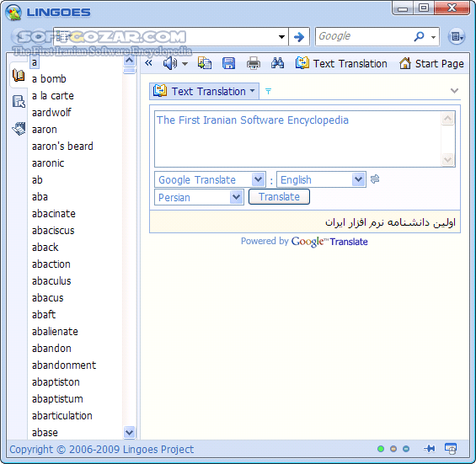The width and height of the screenshot is (476, 464).
Task: Minimize the Lingoes window
Action: click(x=403, y=8)
